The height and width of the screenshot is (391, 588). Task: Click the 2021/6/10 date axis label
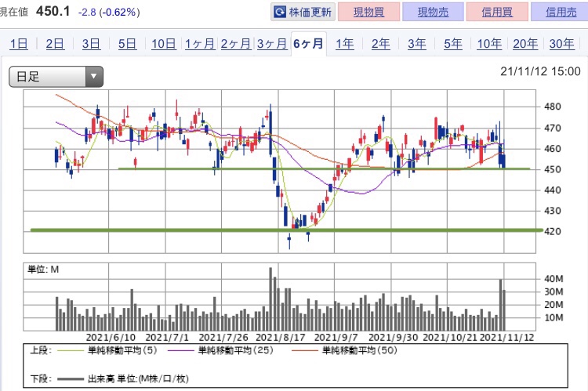tap(111, 337)
